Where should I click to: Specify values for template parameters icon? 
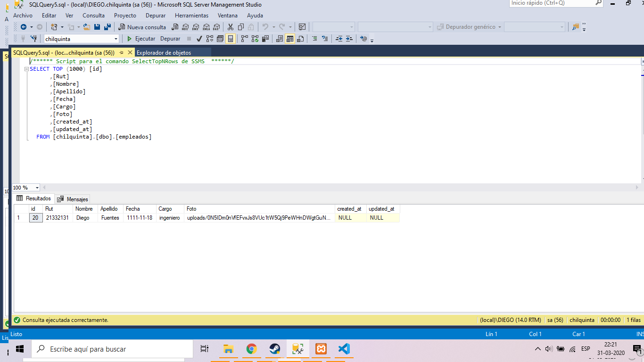[363, 39]
